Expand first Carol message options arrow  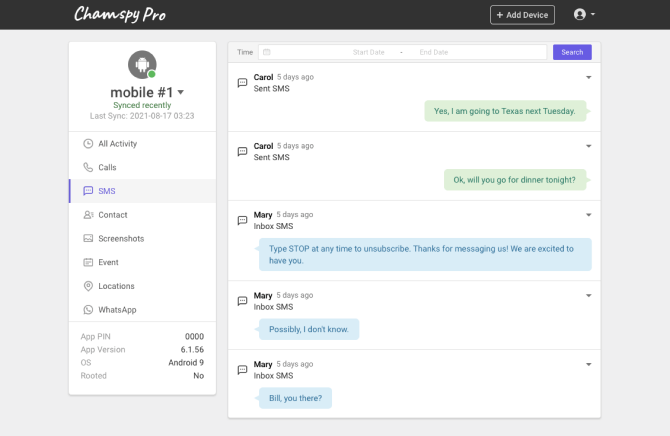588,77
